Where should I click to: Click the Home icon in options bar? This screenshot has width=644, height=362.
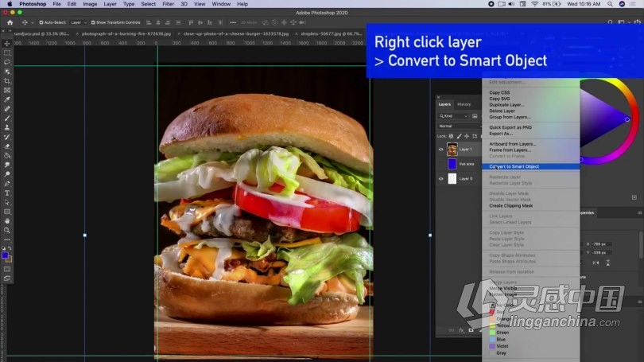[8, 22]
